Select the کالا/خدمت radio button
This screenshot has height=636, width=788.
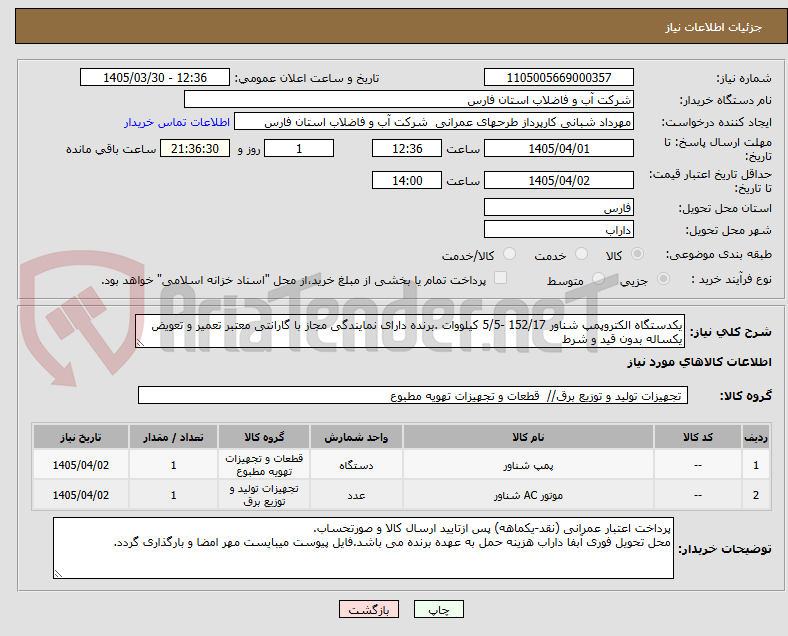[x=510, y=254]
